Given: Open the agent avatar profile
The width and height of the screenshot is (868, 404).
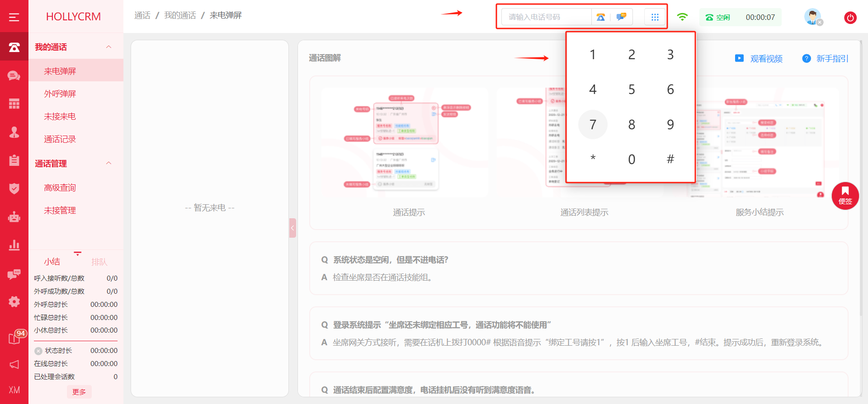Looking at the screenshot, I should tap(812, 17).
